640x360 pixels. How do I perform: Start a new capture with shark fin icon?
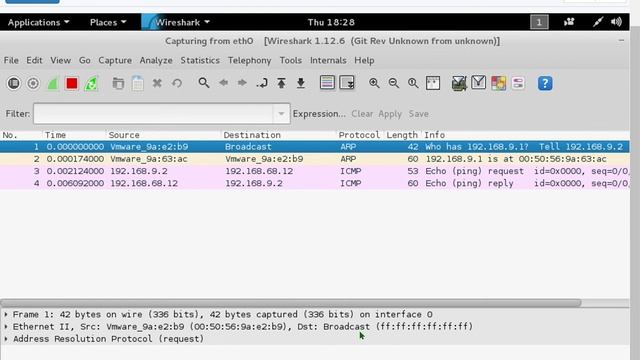point(53,83)
